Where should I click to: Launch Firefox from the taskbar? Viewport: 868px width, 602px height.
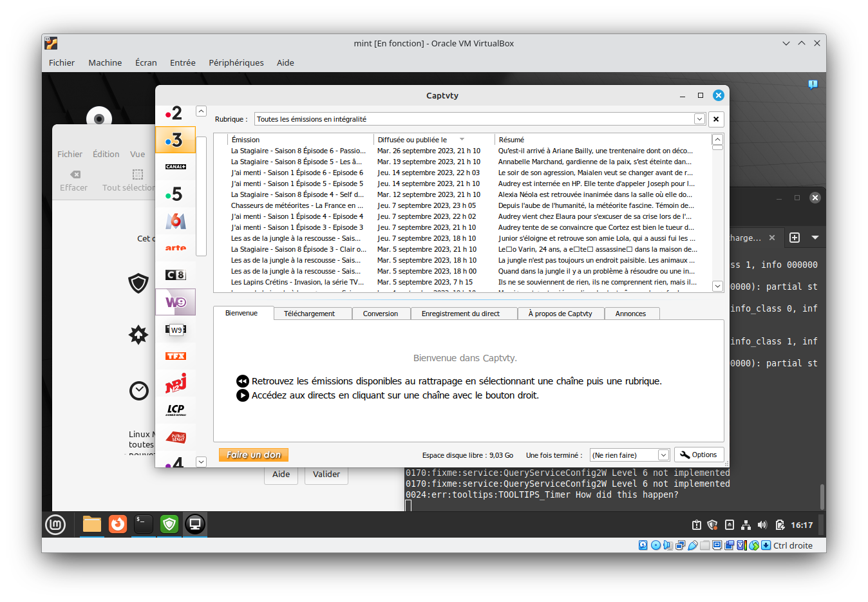[x=117, y=525]
